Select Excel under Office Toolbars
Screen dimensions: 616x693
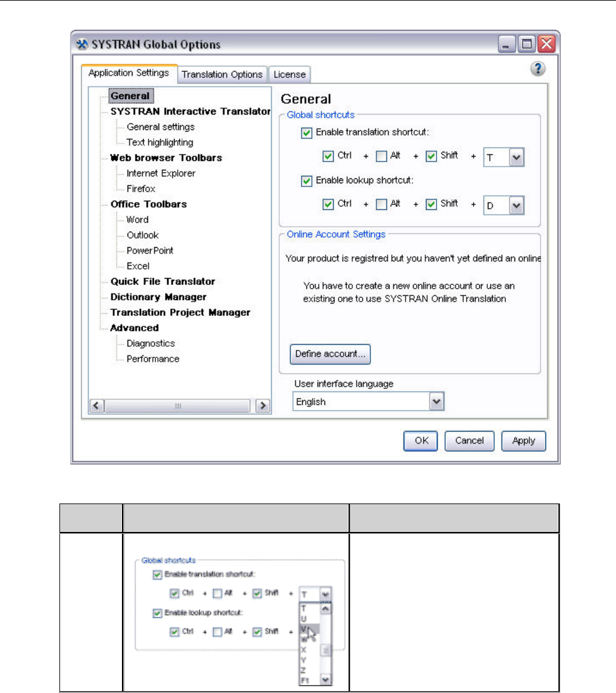(x=138, y=266)
